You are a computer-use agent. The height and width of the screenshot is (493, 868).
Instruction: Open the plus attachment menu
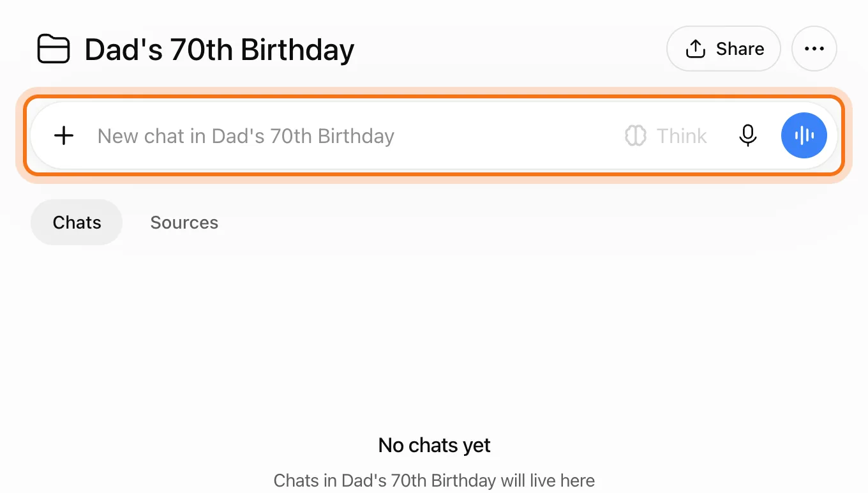coord(64,135)
